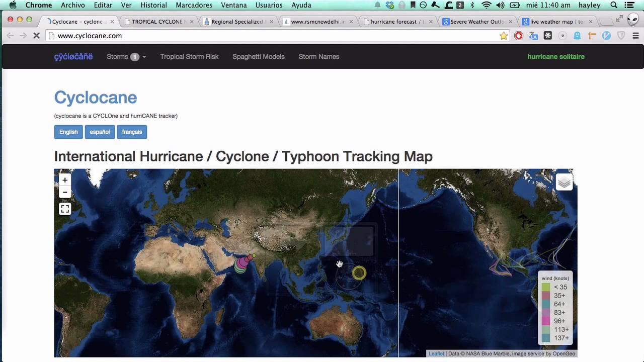Click the pink cyclone marker near India
Viewport: 644px width, 362px height.
tap(243, 263)
